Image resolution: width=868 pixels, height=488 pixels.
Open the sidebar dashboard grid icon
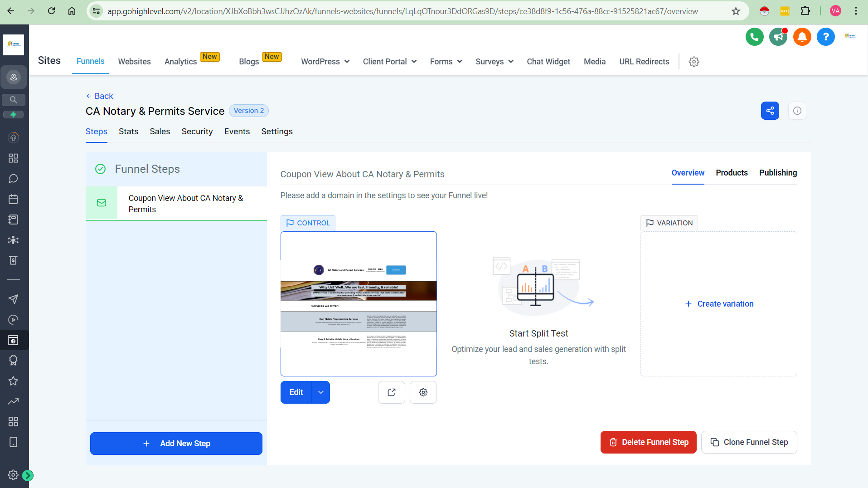click(14, 158)
